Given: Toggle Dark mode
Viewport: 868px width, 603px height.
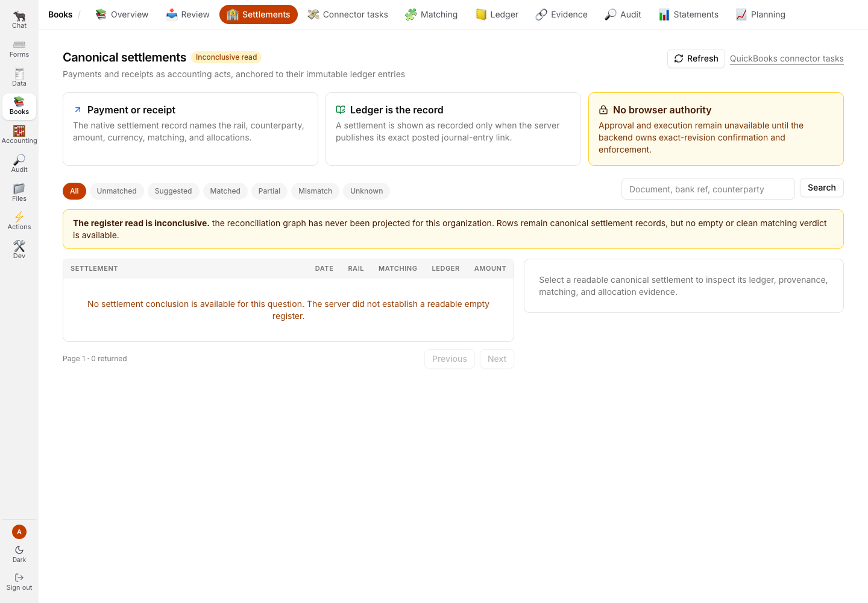Looking at the screenshot, I should coord(19,554).
